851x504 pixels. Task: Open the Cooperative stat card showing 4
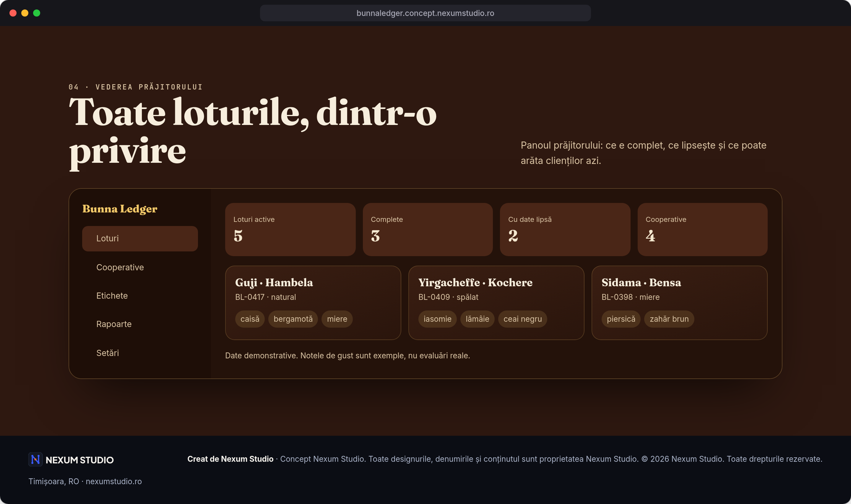pyautogui.click(x=703, y=230)
